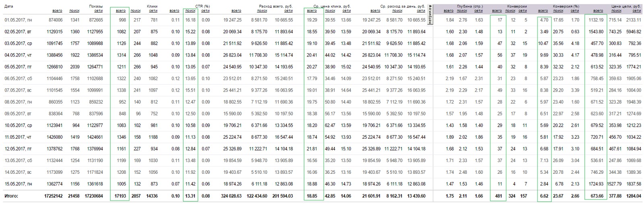The width and height of the screenshot is (644, 204).
Task: Sort by Конверсии всего column link
Action: (497, 11)
